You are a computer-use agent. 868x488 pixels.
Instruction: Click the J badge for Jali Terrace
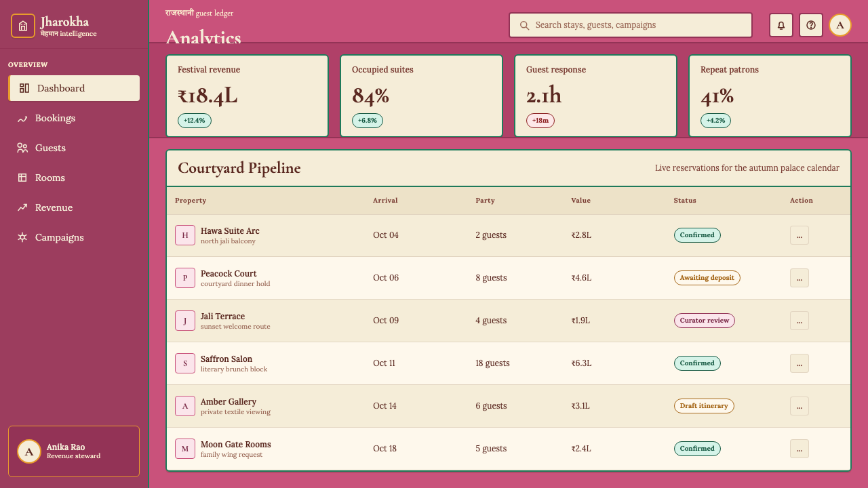tap(185, 321)
